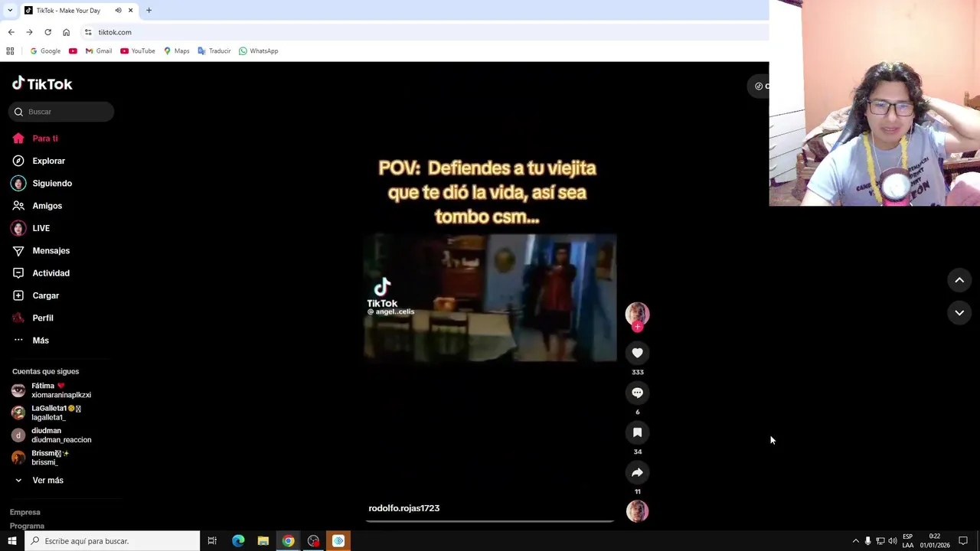Viewport: 980px width, 551px height.
Task: Like the video with heart icon
Action: click(x=637, y=353)
